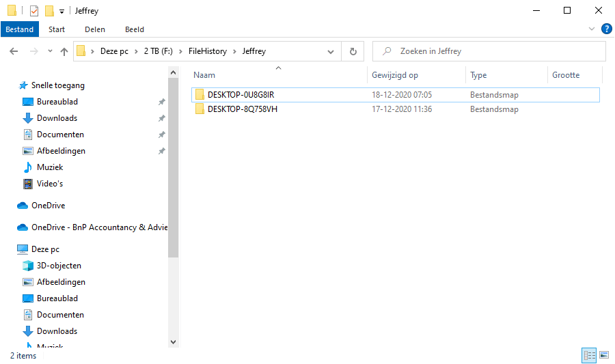Click Deze pc in the address bar

(114, 51)
